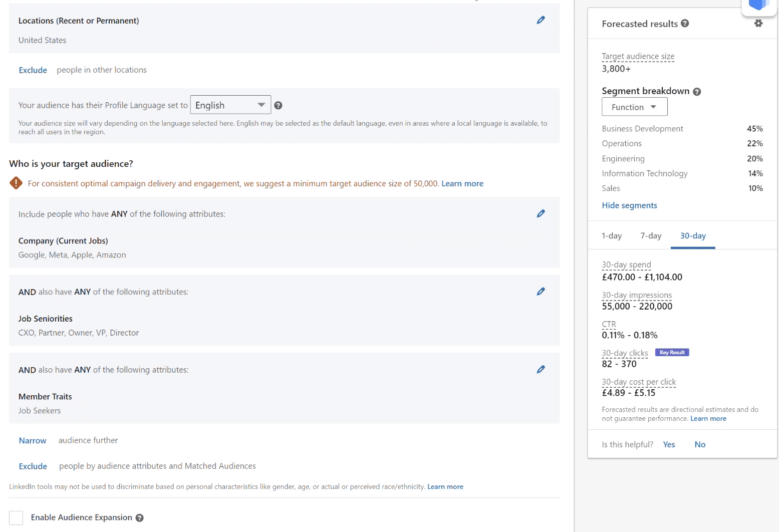Click the Key Result badge
The height and width of the screenshot is (532, 779).
tap(672, 352)
